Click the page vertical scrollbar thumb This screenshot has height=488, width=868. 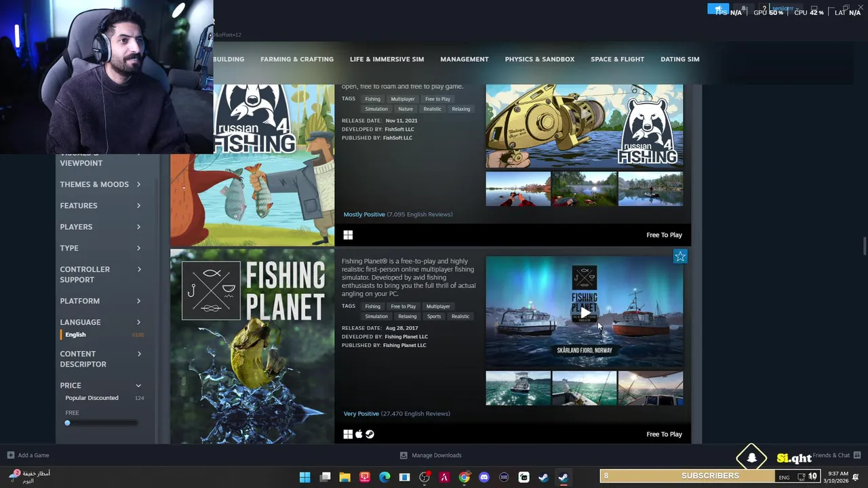[864, 246]
